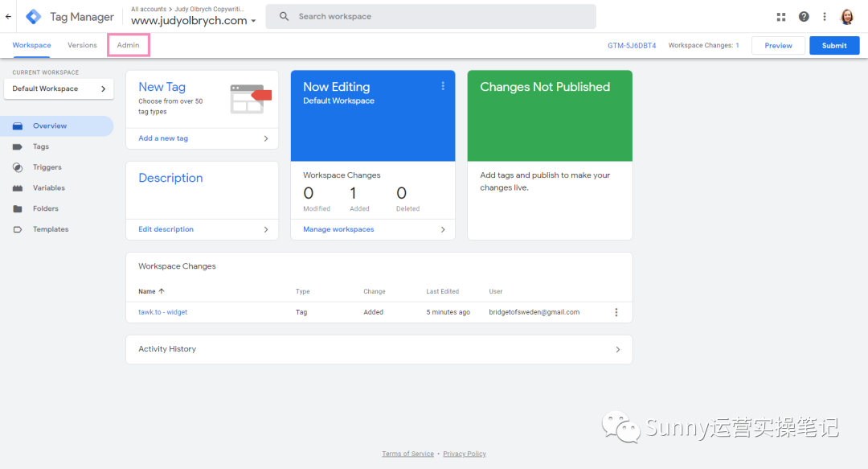Screen dimensions: 868x469
Task: Sort by the Name column header
Action: tap(147, 291)
